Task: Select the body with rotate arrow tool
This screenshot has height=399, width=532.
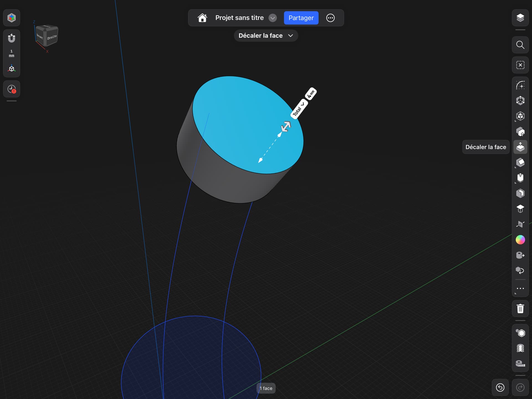Action: [x=520, y=270]
